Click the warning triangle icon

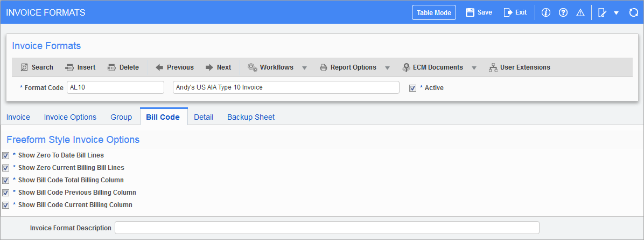pyautogui.click(x=580, y=13)
